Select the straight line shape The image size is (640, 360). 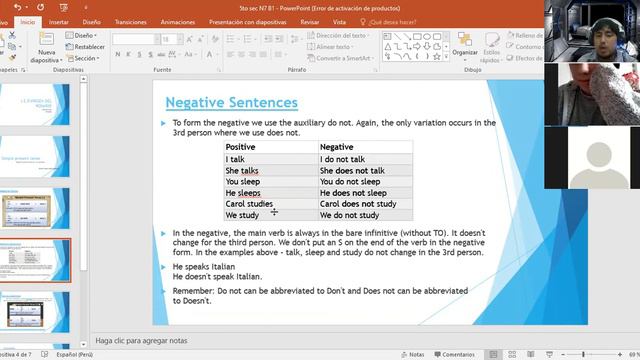click(x=397, y=36)
